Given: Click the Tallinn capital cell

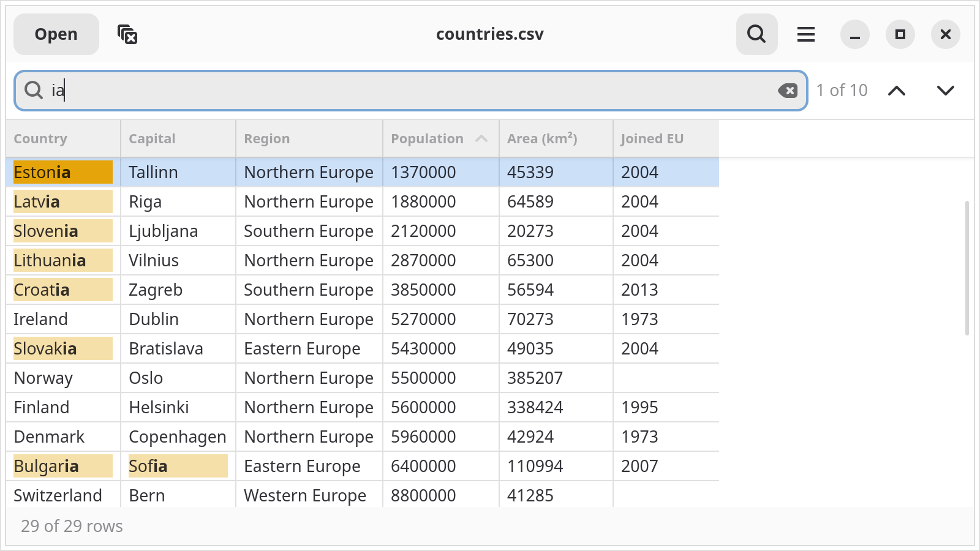Looking at the screenshot, I should (x=178, y=172).
